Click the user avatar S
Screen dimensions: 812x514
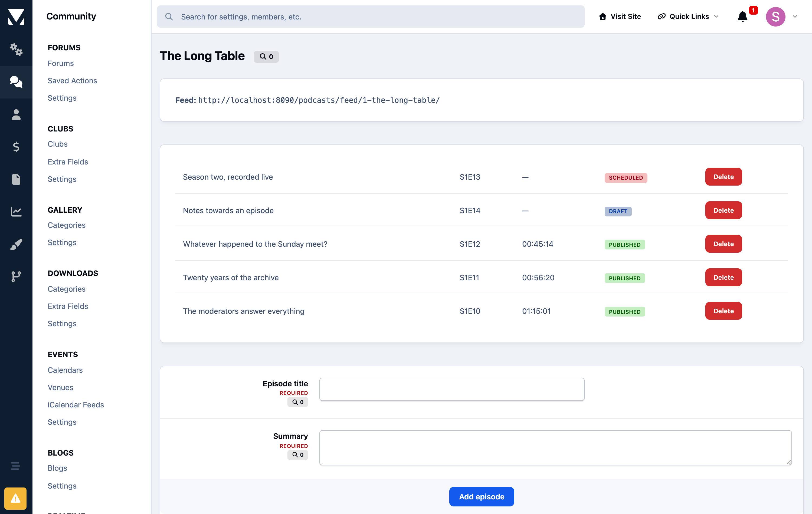[x=775, y=17]
